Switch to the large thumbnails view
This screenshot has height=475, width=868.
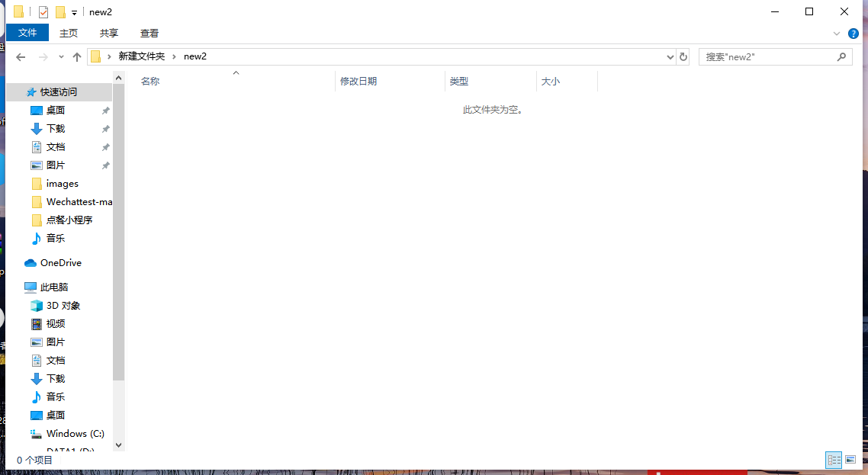click(850, 460)
